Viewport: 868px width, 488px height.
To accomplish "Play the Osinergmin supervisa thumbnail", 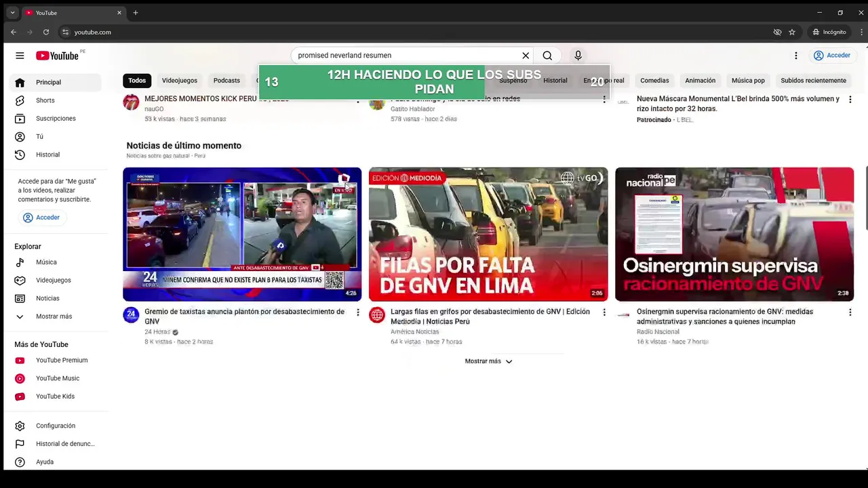I will pos(734,234).
